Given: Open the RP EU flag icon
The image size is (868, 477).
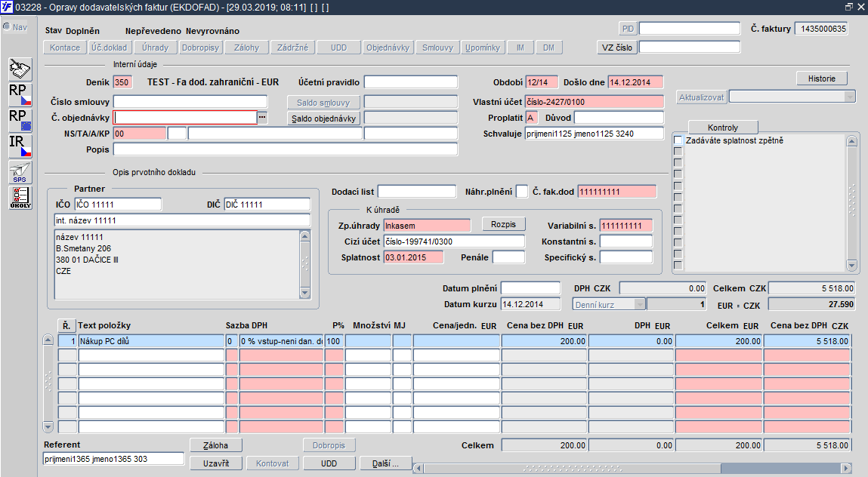Looking at the screenshot, I should [20, 121].
